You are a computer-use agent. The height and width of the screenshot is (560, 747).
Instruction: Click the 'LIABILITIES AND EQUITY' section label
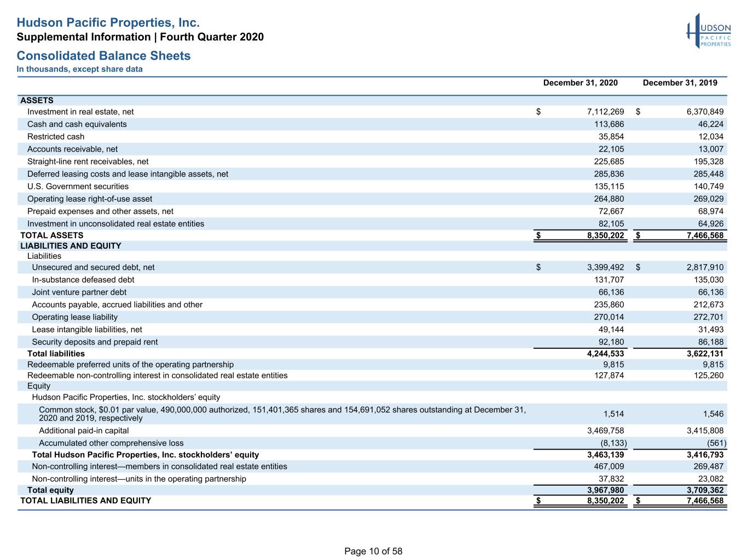(71, 246)
